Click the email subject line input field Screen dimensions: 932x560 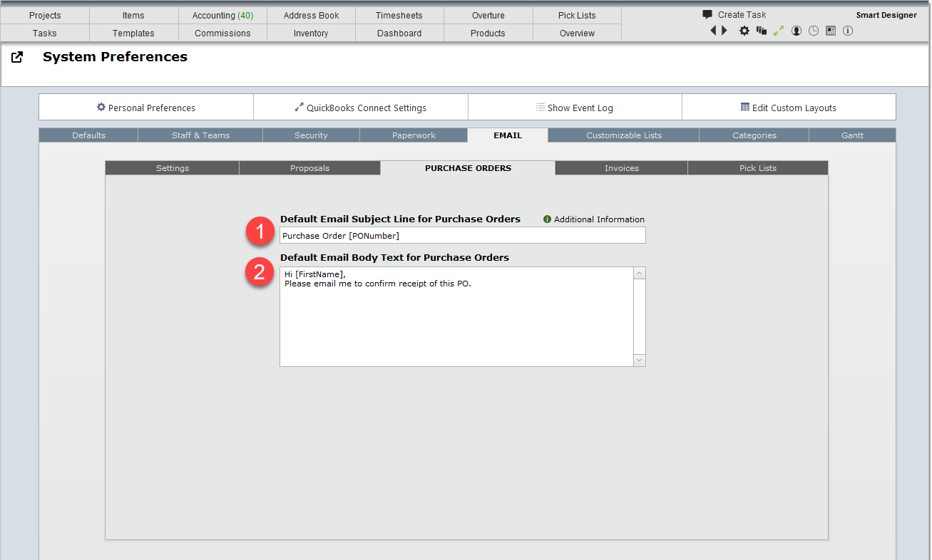pyautogui.click(x=463, y=235)
